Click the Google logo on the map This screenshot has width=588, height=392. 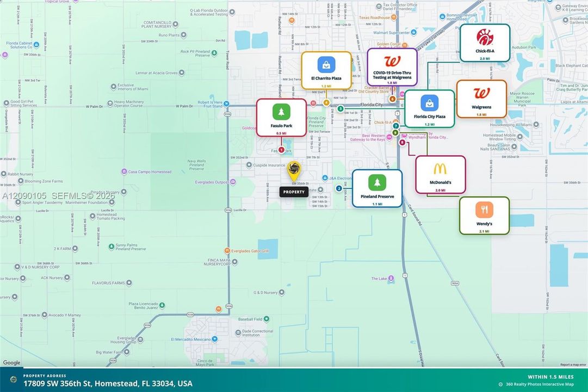click(11, 363)
